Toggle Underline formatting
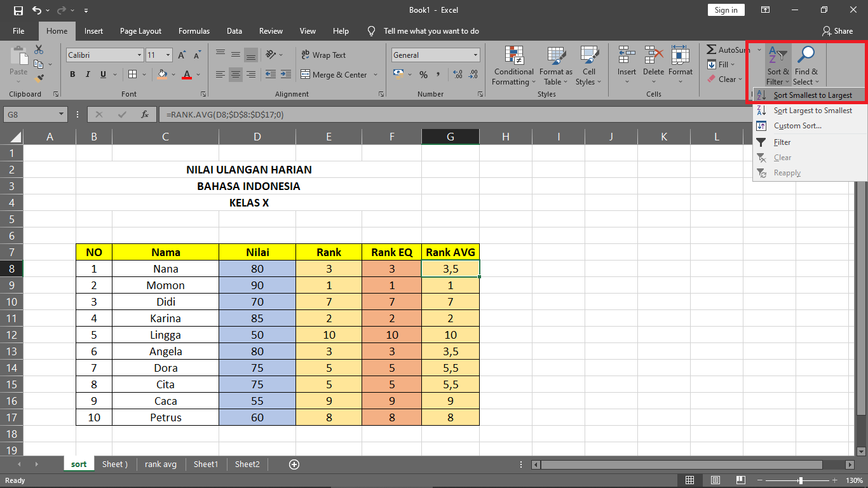Image resolution: width=868 pixels, height=488 pixels. pyautogui.click(x=103, y=74)
